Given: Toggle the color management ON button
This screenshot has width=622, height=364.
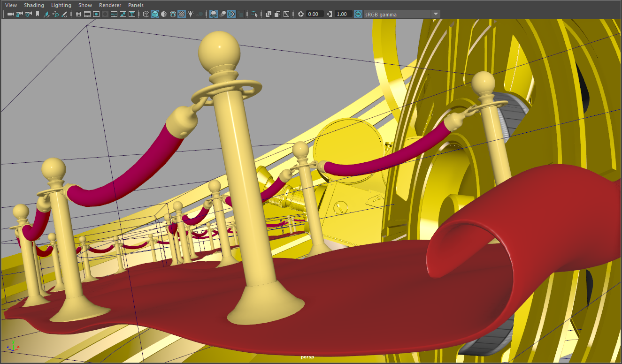Looking at the screenshot, I should [358, 14].
